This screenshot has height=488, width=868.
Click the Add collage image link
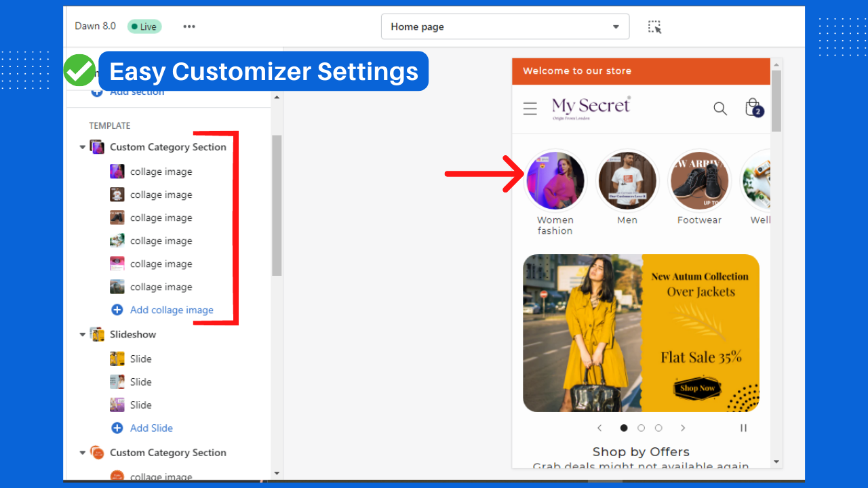[x=172, y=310]
